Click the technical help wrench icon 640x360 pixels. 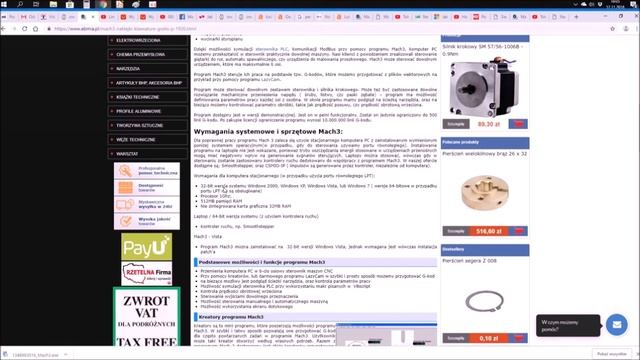(x=125, y=171)
